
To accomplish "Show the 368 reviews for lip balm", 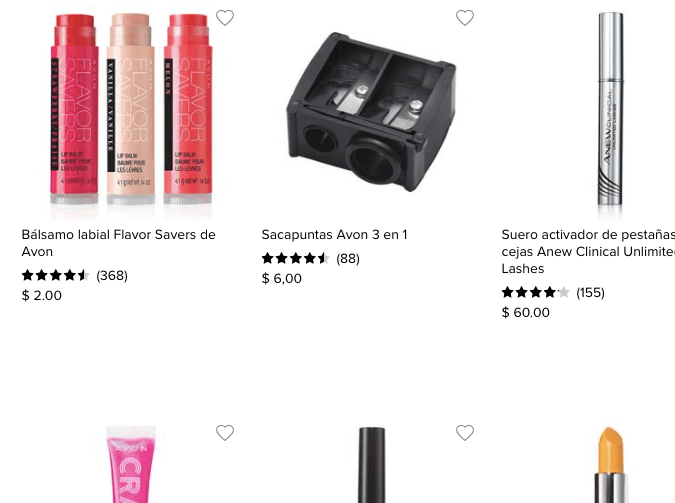I will coord(112,276).
